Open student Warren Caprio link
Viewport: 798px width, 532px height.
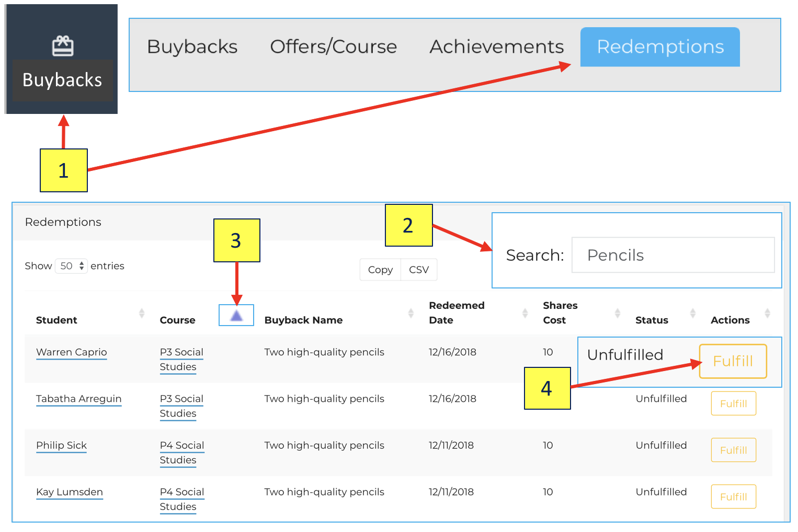click(71, 352)
